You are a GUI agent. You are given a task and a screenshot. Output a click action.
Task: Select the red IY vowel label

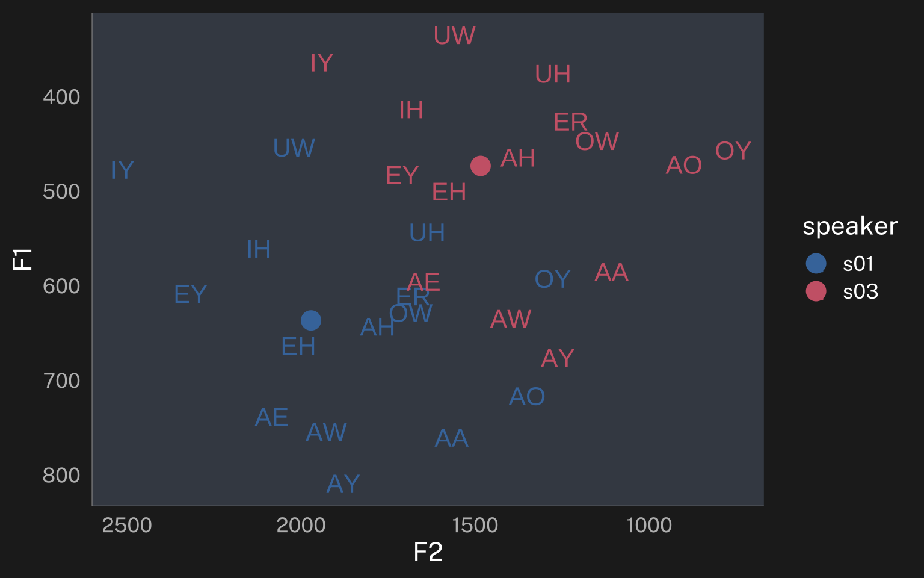tap(322, 63)
